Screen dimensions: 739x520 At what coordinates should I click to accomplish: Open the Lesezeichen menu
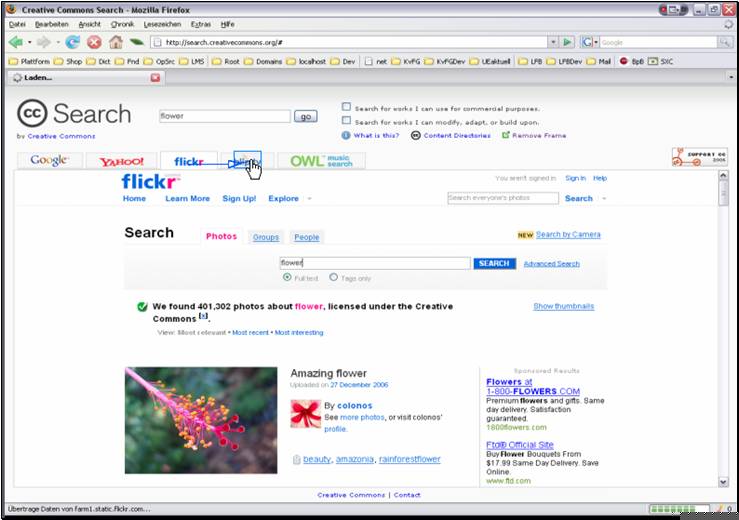coord(162,23)
